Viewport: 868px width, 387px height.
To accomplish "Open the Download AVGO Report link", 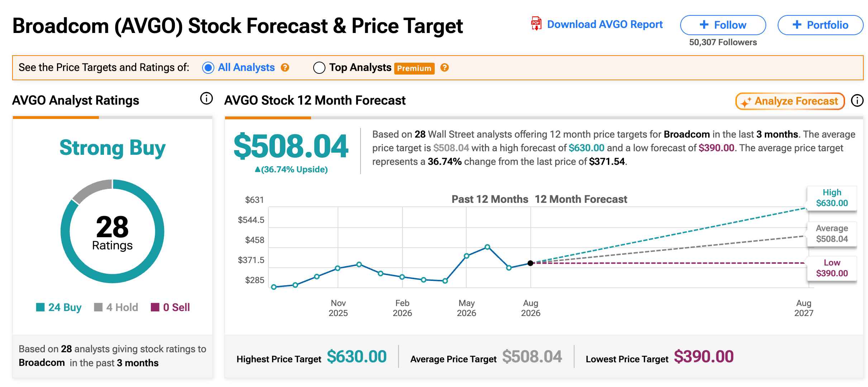I will pyautogui.click(x=605, y=24).
